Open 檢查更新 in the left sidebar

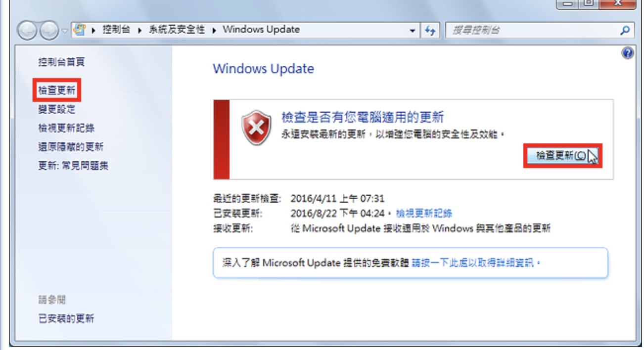tap(57, 90)
